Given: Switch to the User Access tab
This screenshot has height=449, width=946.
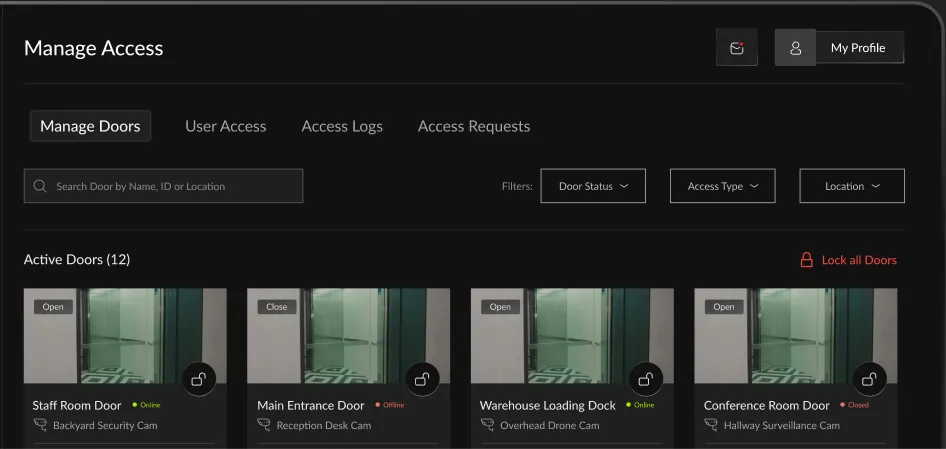Looking at the screenshot, I should click(226, 126).
